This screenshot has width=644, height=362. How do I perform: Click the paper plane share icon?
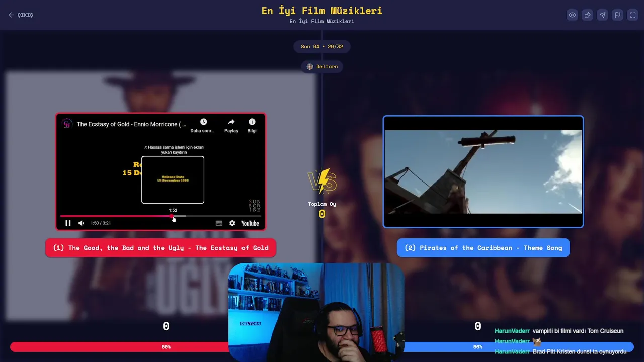[602, 15]
